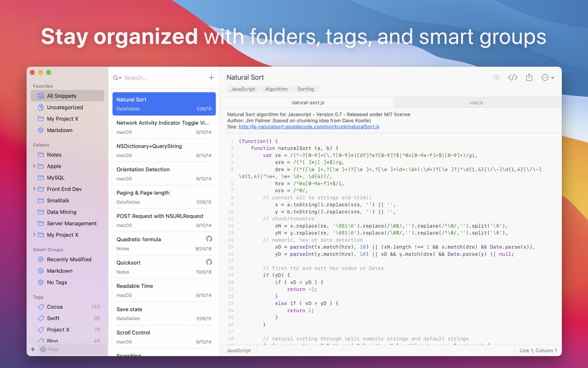Switch to the use.js tab
Screen dimensions: 588x368
(476, 103)
